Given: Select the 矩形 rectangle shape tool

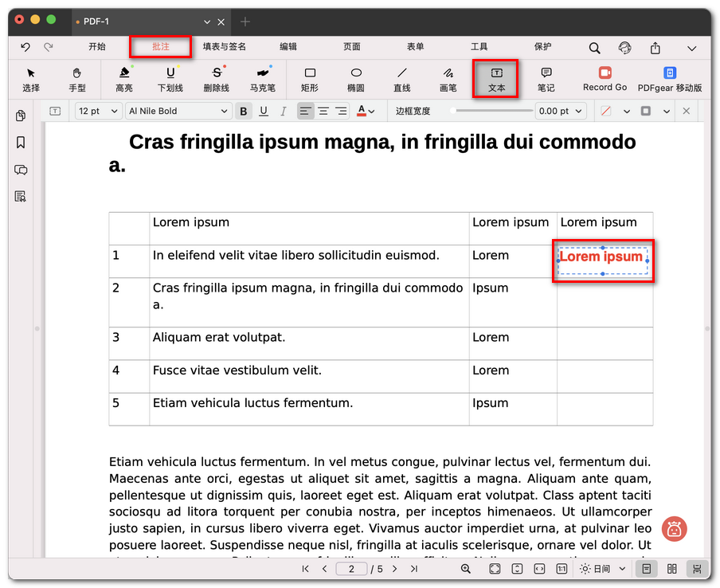Looking at the screenshot, I should [310, 78].
